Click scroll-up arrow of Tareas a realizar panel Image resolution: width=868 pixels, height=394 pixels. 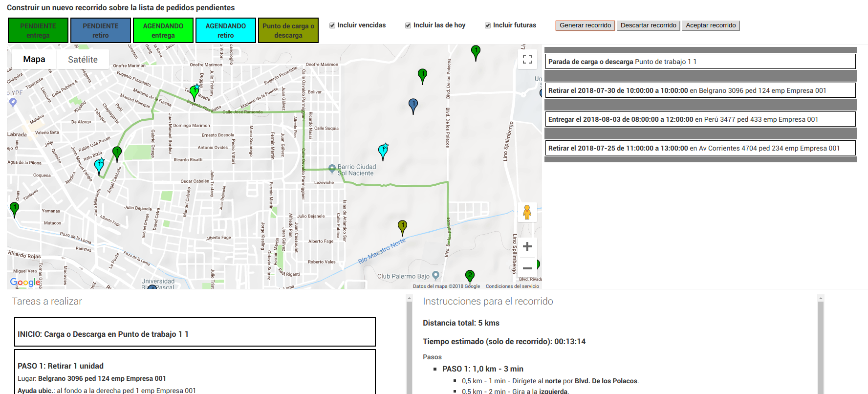tap(410, 298)
